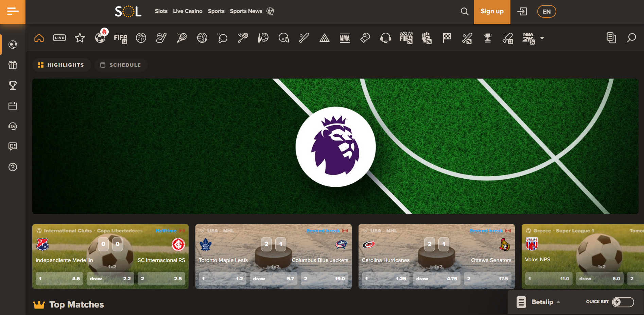Select the checkered flag racing icon

coord(447,38)
